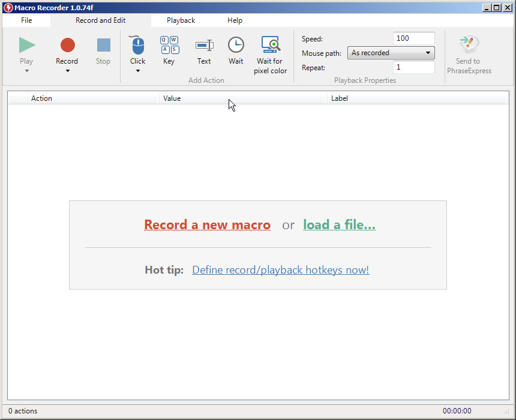Click the Speed input field

coord(413,38)
